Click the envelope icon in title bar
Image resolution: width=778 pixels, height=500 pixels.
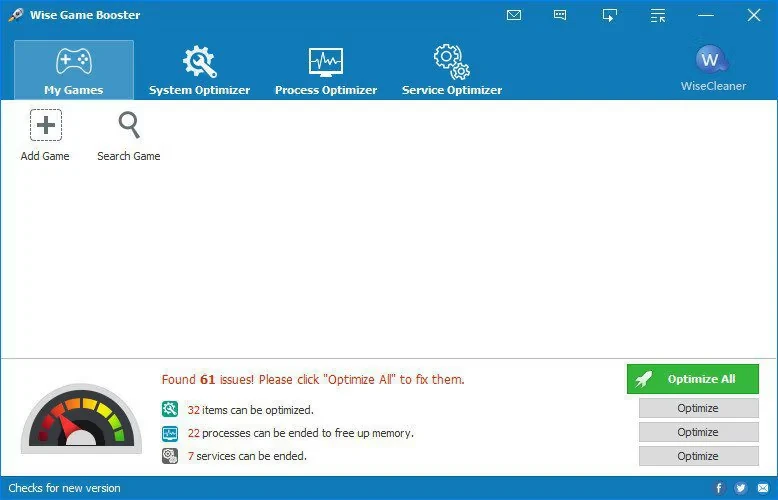(514, 15)
